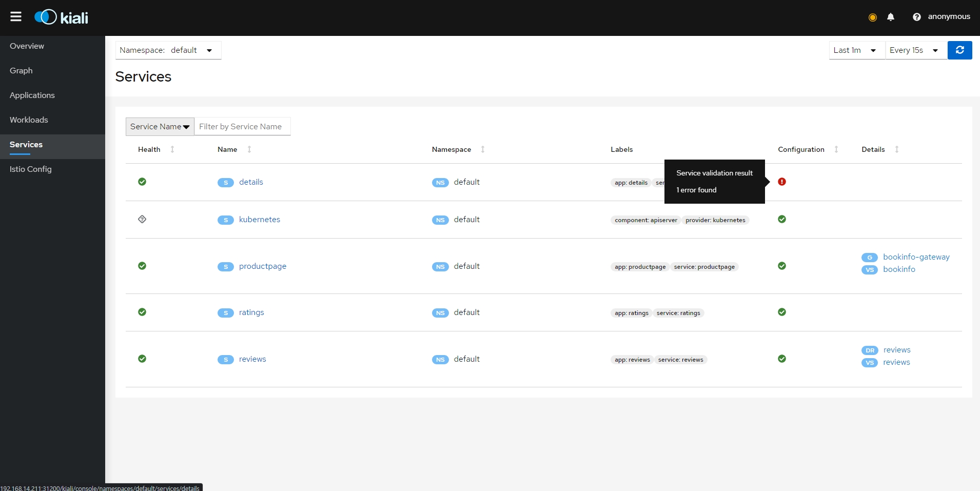The image size is (980, 491).
Task: Open the bookinfo-gateway details link
Action: tap(916, 257)
